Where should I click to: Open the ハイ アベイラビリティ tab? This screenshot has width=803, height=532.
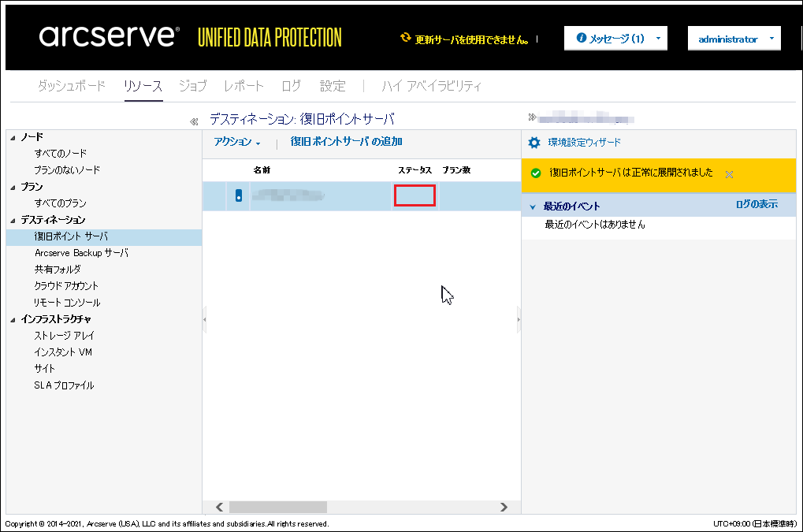431,85
